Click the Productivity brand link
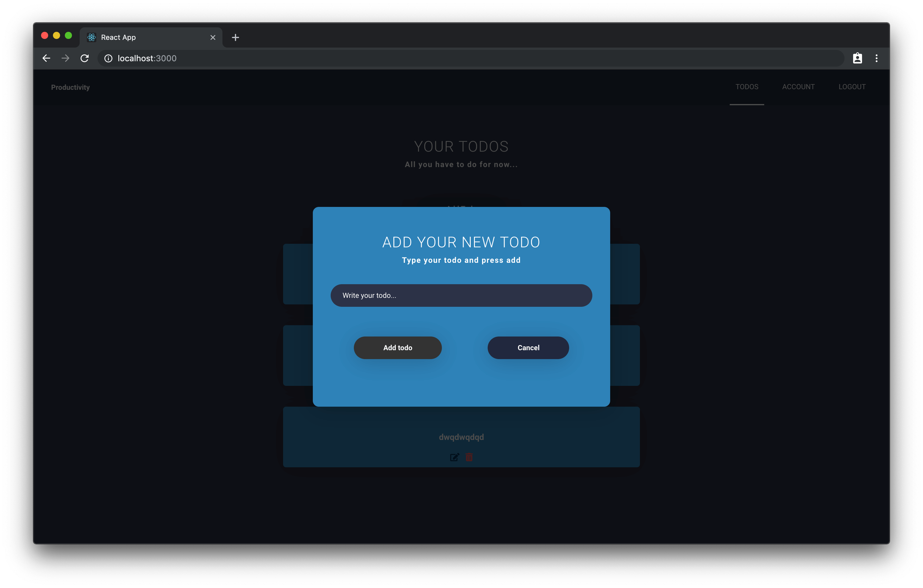The width and height of the screenshot is (923, 588). [70, 87]
